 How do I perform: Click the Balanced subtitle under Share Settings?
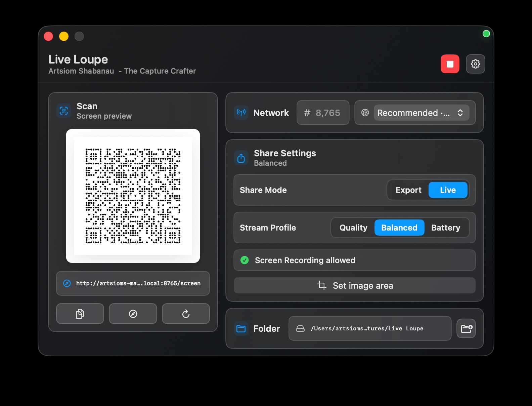coord(270,163)
